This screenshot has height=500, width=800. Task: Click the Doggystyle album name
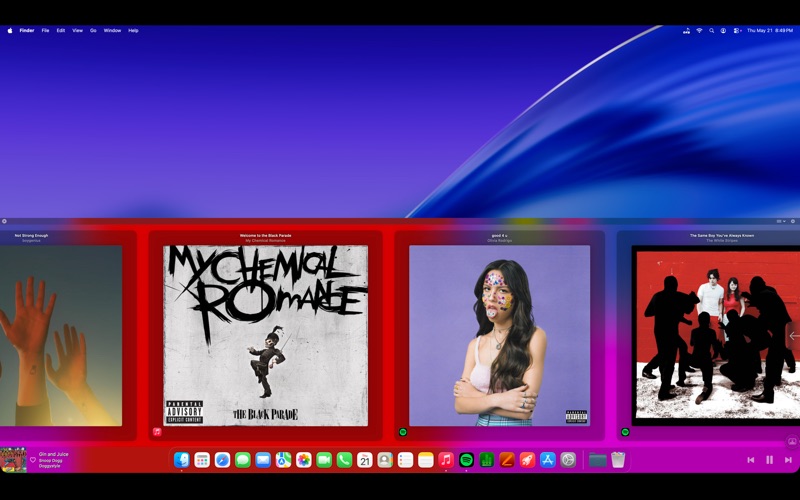(49, 466)
